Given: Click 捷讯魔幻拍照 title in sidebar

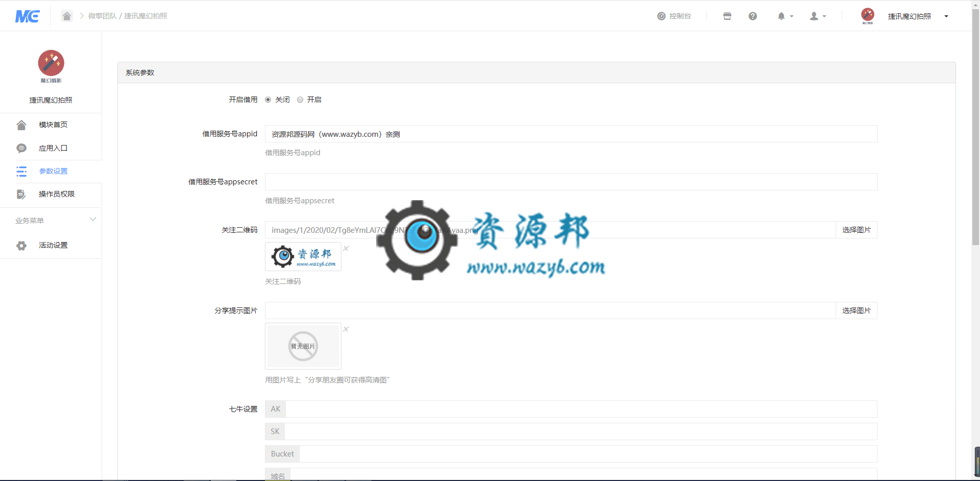Looking at the screenshot, I should point(51,100).
